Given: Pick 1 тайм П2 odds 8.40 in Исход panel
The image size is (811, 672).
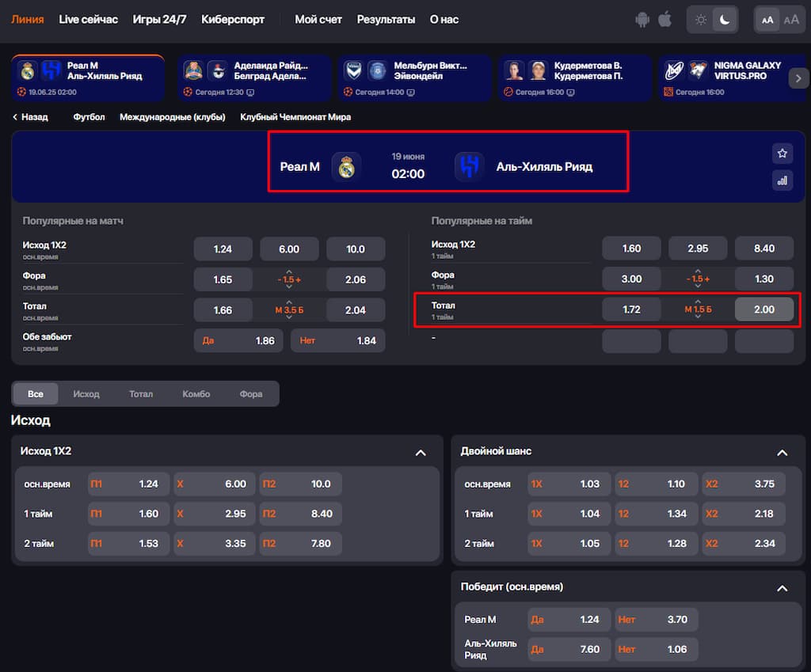Looking at the screenshot, I should click(300, 514).
